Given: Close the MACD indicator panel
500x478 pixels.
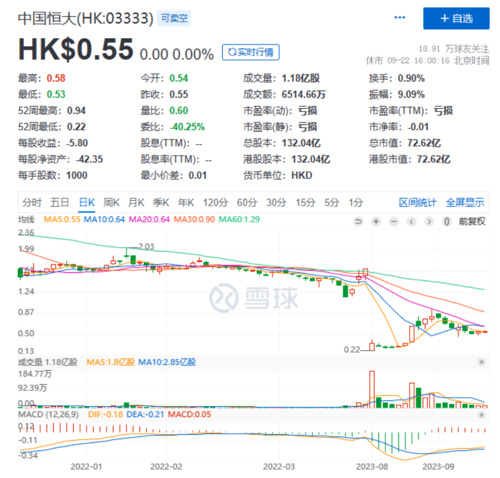Looking at the screenshot, I should click(x=481, y=415).
